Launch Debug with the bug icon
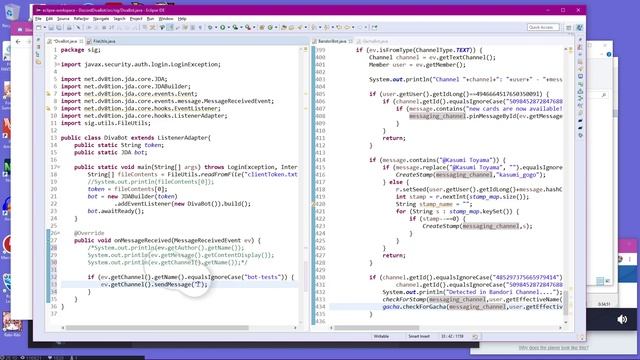 tap(209, 27)
